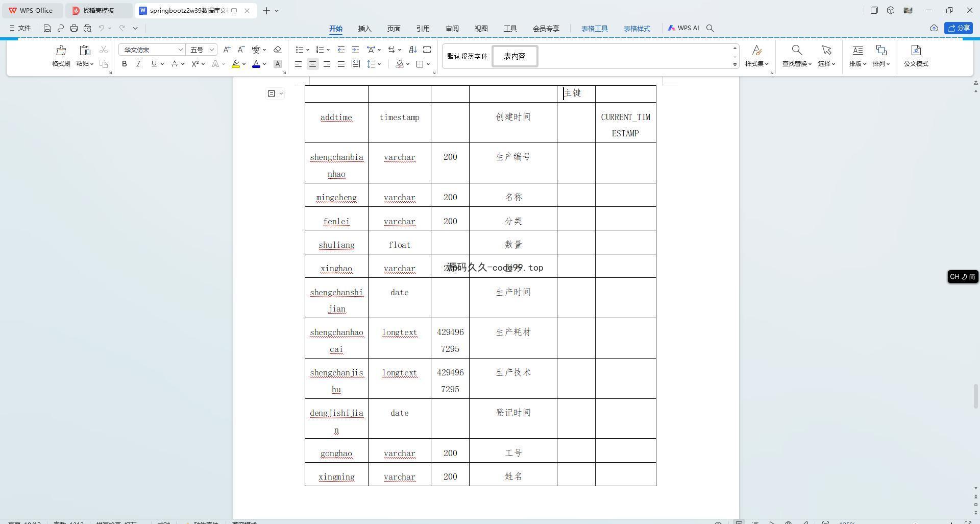Image resolution: width=980 pixels, height=524 pixels.
Task: Open the 开始 ribbon tab
Action: pos(336,29)
